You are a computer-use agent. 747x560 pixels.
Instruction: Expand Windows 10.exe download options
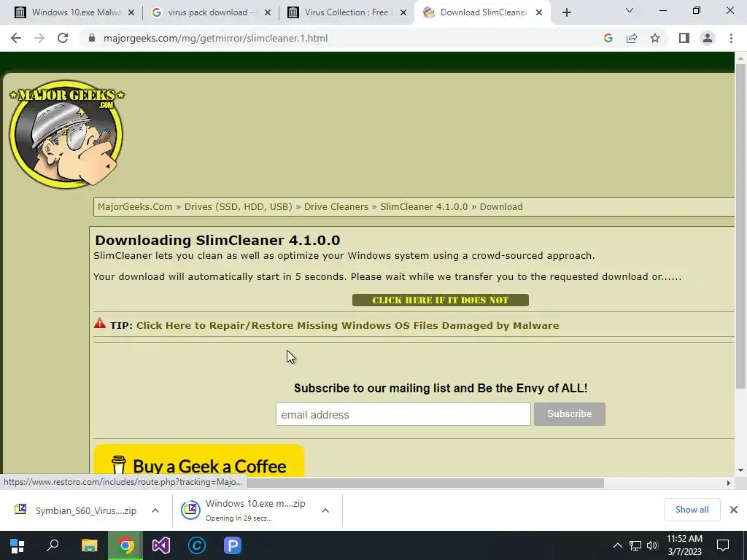coord(325,510)
